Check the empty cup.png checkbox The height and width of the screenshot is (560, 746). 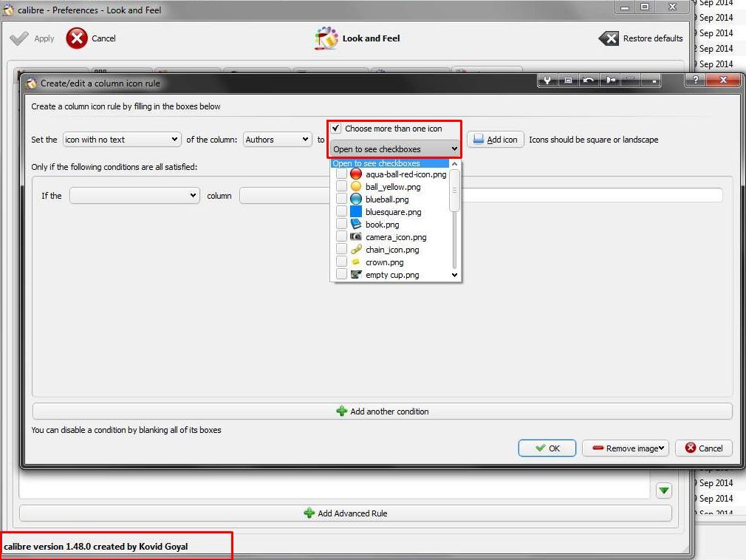341,274
